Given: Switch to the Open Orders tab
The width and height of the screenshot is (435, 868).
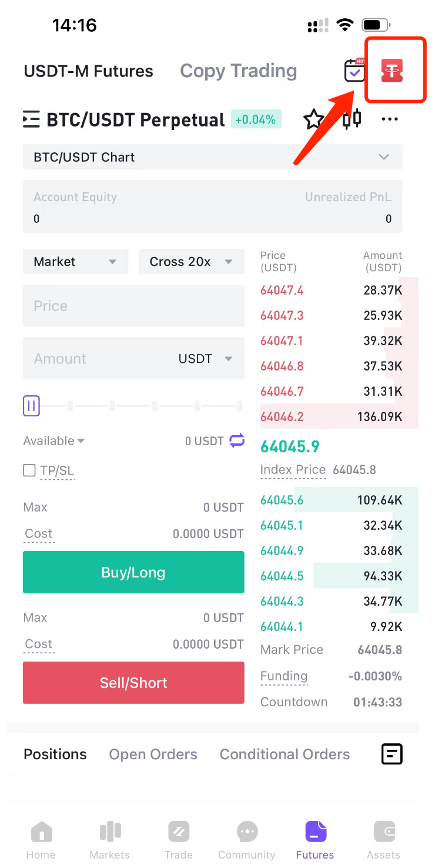Looking at the screenshot, I should click(153, 755).
